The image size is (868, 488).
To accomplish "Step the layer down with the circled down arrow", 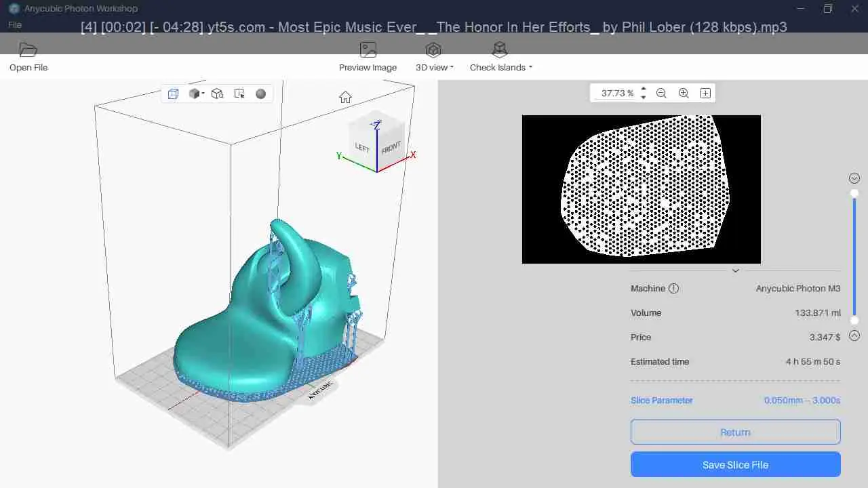I will pos(854,178).
